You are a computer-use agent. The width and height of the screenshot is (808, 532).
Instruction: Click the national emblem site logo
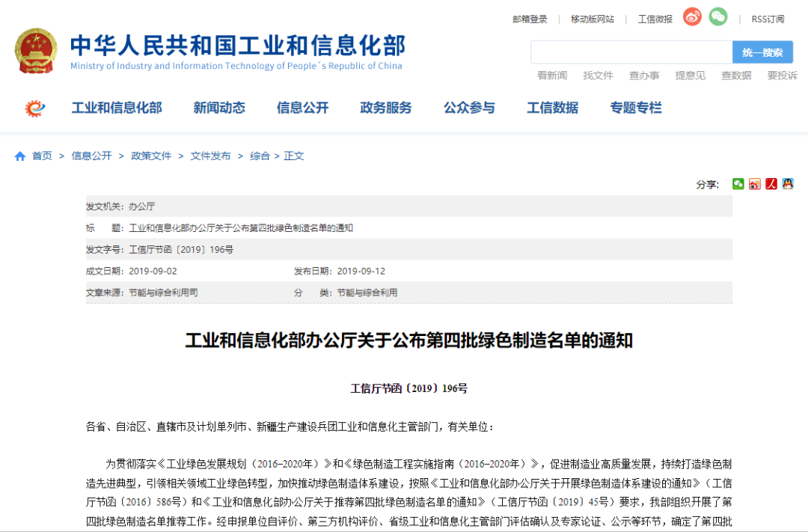(34, 49)
